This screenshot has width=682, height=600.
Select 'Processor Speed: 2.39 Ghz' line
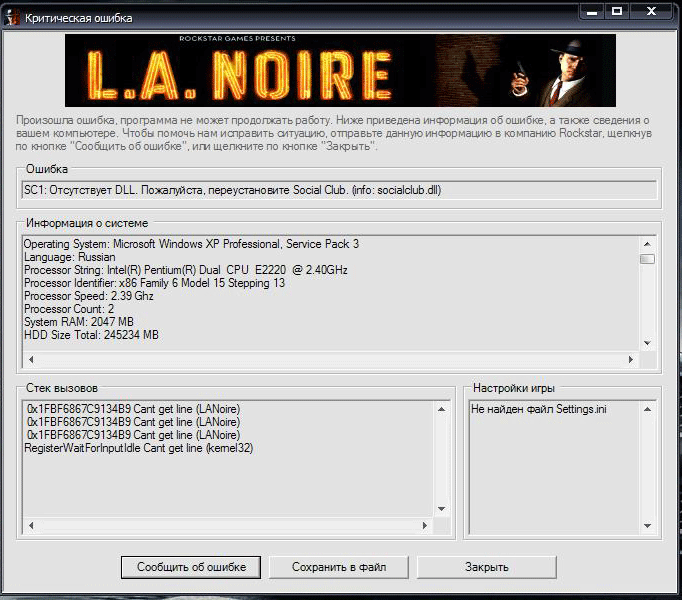pyautogui.click(x=89, y=296)
